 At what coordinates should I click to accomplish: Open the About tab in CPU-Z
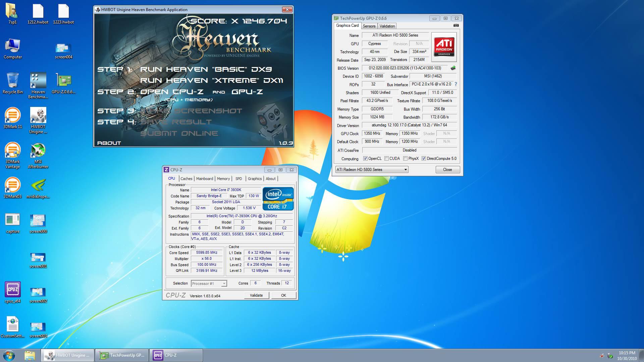click(x=271, y=179)
